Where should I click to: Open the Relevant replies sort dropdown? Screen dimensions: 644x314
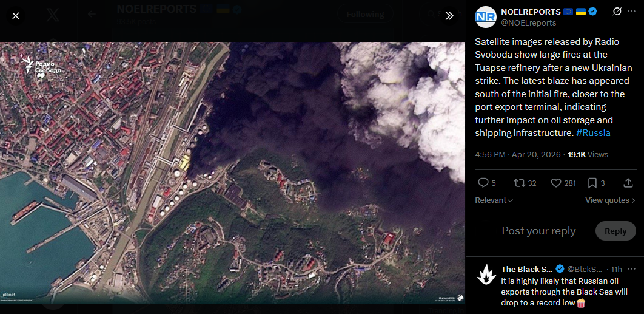[x=494, y=200]
